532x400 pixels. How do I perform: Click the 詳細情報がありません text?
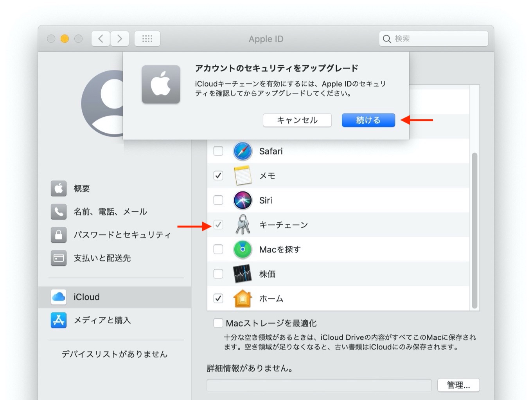point(250,368)
